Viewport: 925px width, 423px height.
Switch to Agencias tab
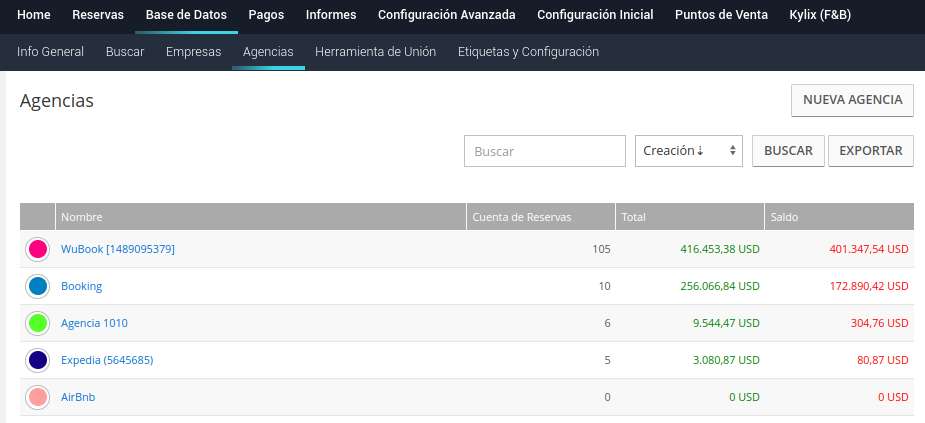(x=268, y=52)
